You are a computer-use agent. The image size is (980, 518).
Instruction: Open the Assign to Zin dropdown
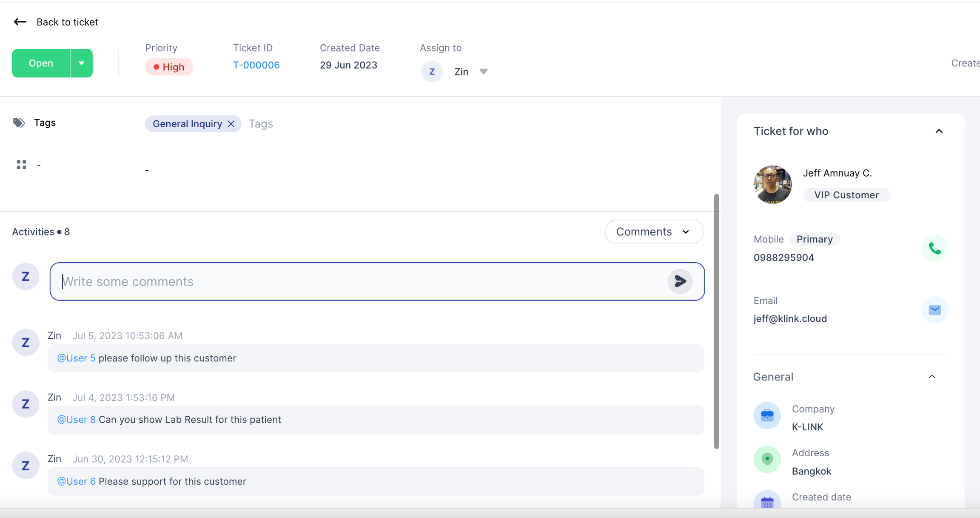(483, 72)
